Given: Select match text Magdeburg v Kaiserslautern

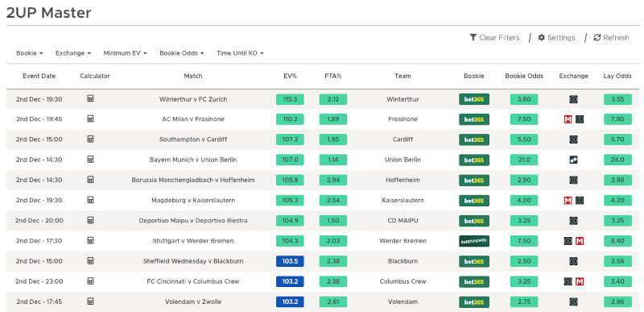Looking at the screenshot, I should click(193, 201).
